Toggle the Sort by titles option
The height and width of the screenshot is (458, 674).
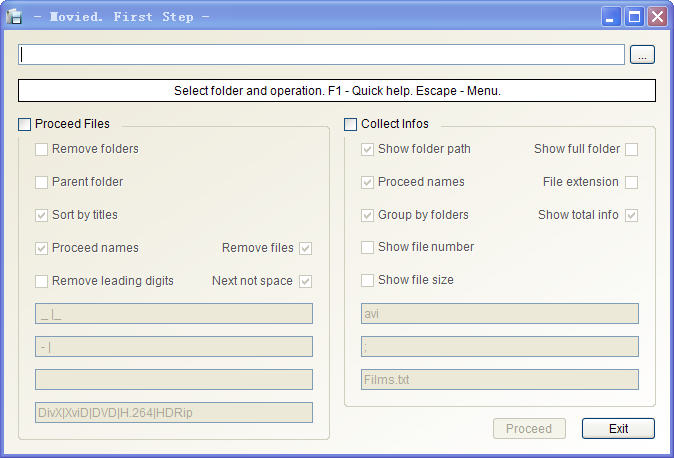[42, 215]
